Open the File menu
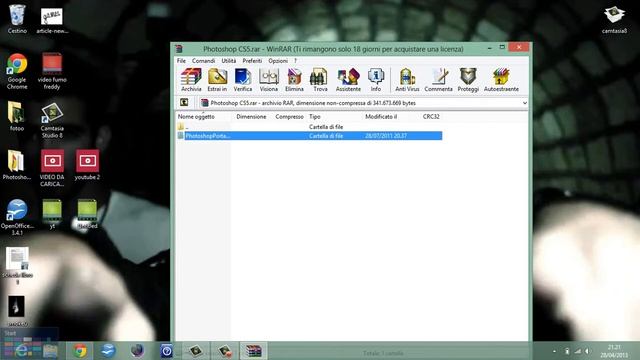The image size is (640, 360). click(x=181, y=61)
